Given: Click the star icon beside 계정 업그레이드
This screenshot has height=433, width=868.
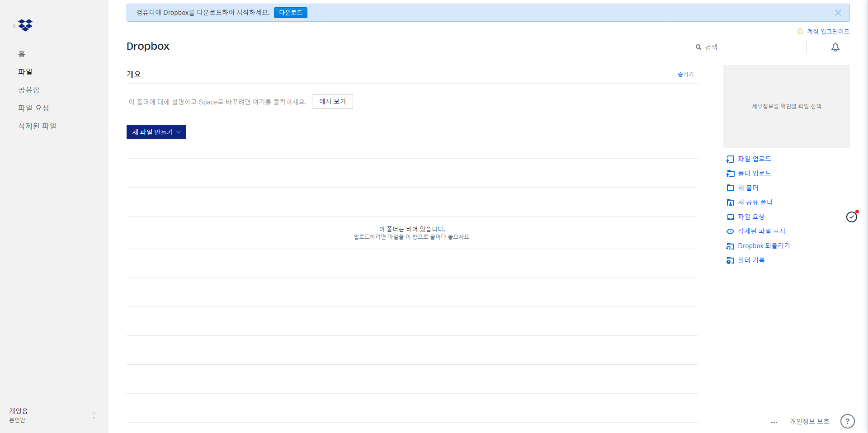Looking at the screenshot, I should pyautogui.click(x=800, y=31).
